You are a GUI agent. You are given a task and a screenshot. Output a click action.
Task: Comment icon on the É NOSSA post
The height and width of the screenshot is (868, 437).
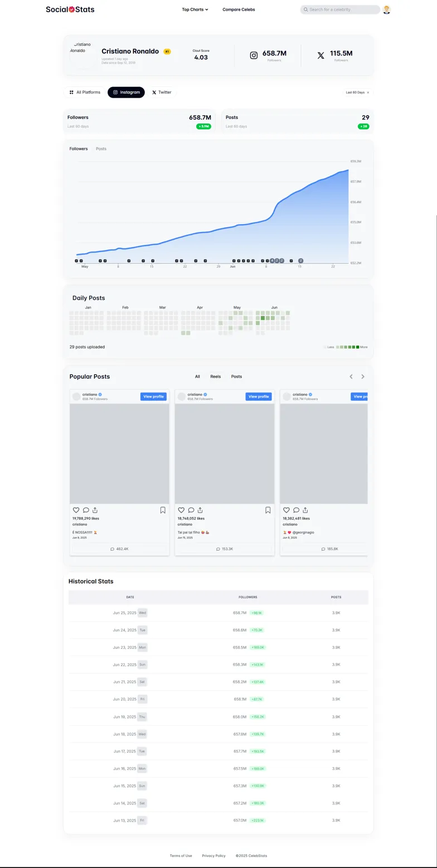click(86, 510)
